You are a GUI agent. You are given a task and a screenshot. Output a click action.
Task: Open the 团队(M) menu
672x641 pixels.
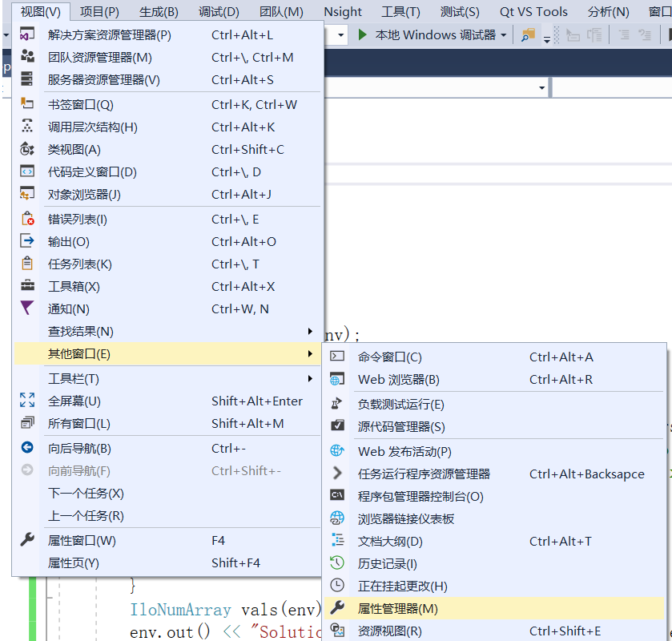coord(281,11)
